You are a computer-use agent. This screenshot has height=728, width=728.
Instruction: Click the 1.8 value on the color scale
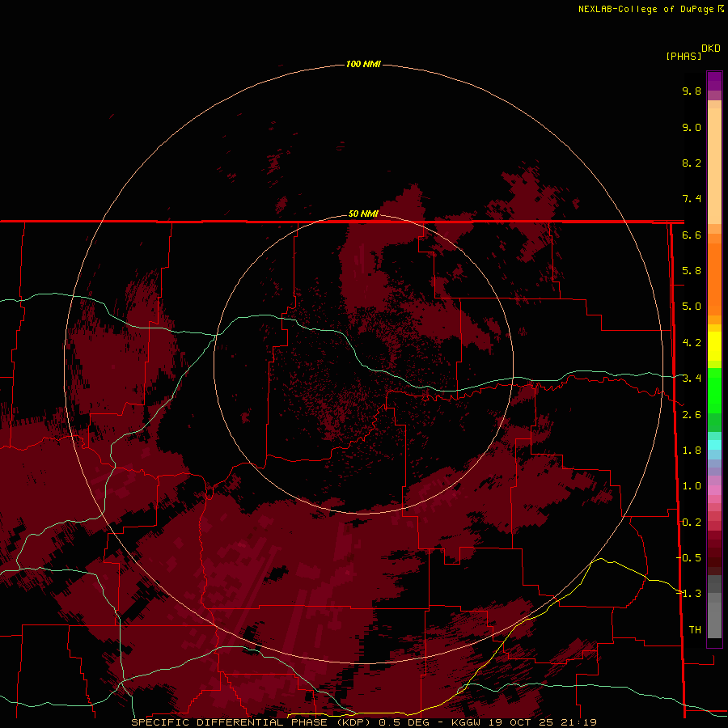tap(692, 451)
